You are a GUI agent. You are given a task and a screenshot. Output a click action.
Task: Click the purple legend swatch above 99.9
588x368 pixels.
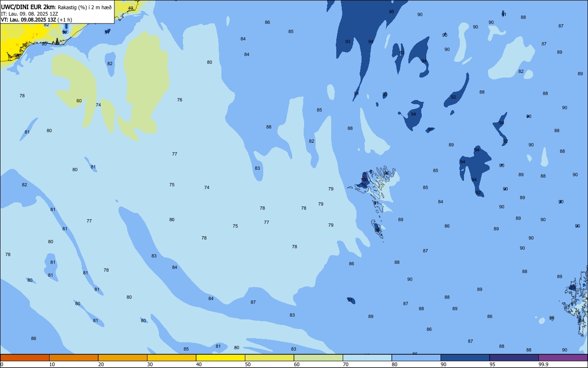[563, 357]
